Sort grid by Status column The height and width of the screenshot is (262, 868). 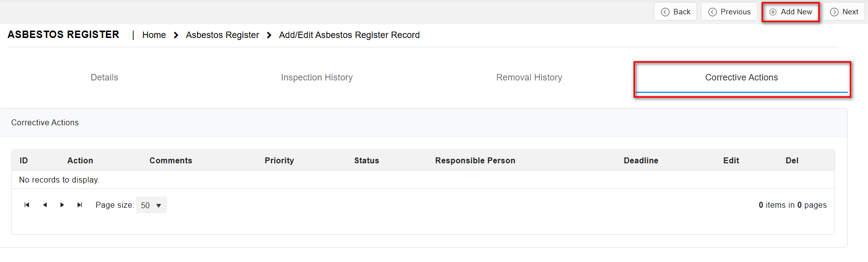click(x=367, y=161)
